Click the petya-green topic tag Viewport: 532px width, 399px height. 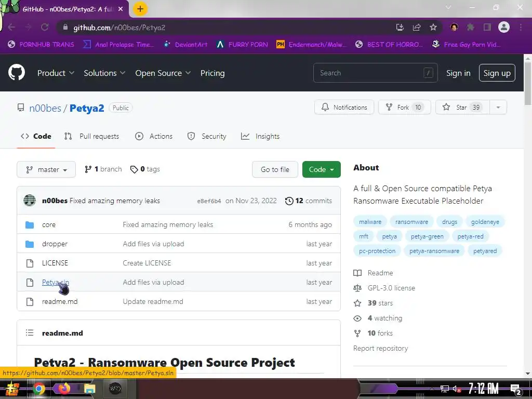[427, 236]
